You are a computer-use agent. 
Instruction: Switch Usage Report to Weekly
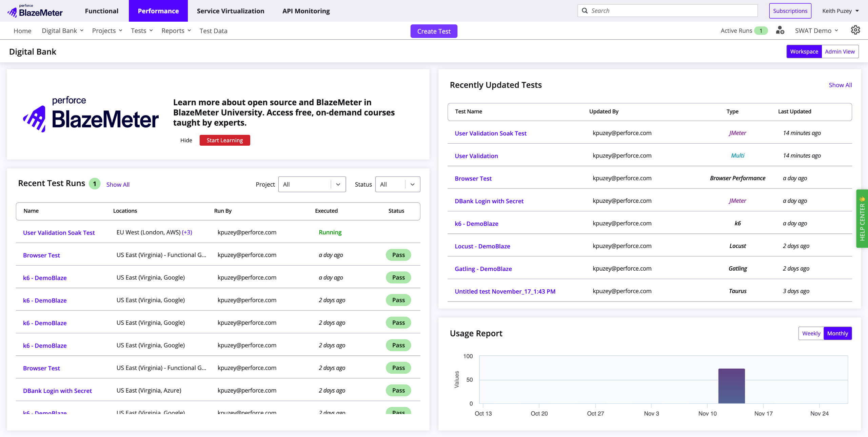[811, 333]
